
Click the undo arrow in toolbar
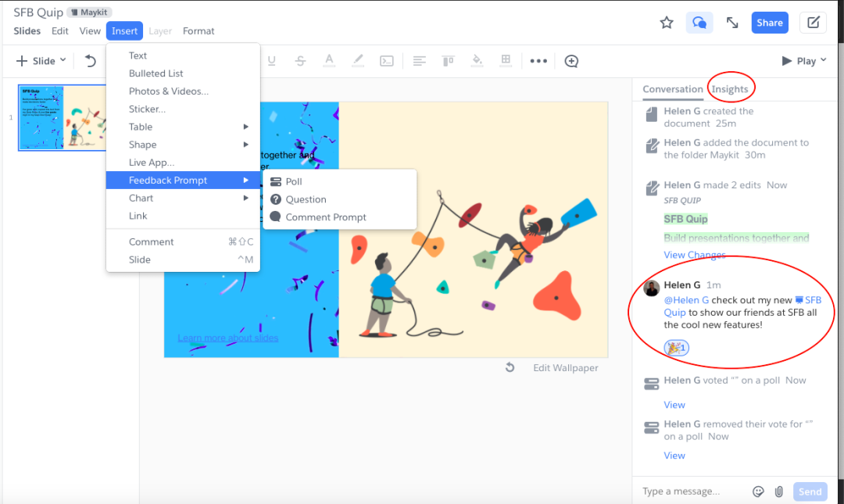91,61
